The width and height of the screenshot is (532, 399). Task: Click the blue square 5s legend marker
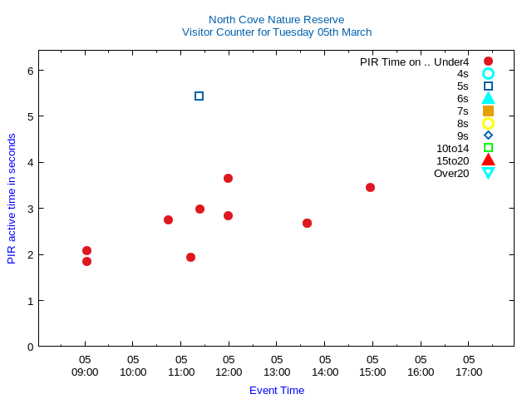pos(488,86)
